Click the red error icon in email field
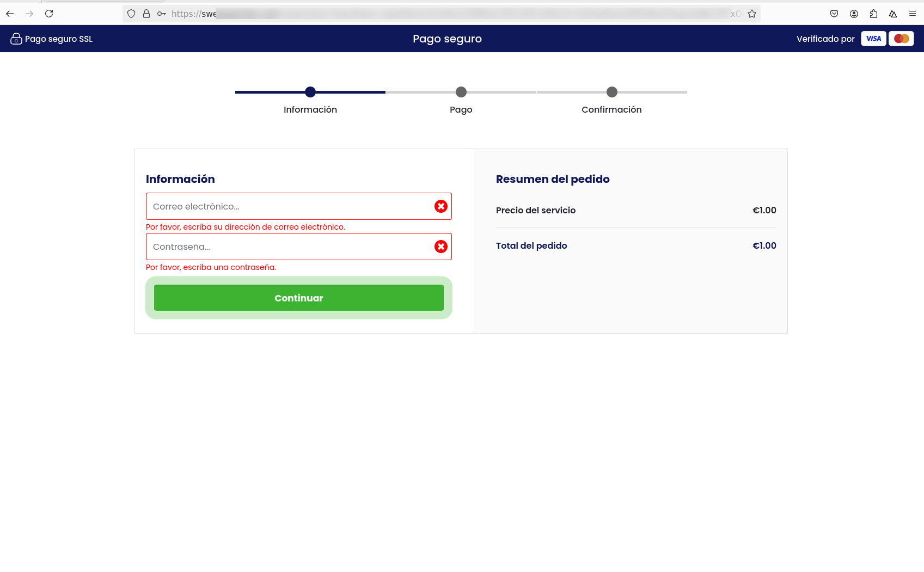This screenshot has width=924, height=572. pyautogui.click(x=441, y=206)
